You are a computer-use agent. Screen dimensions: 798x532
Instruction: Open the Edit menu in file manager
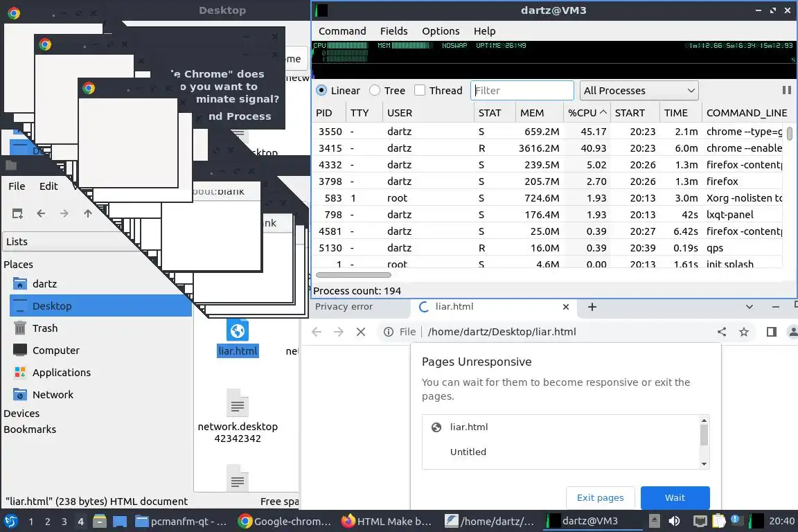[48, 186]
